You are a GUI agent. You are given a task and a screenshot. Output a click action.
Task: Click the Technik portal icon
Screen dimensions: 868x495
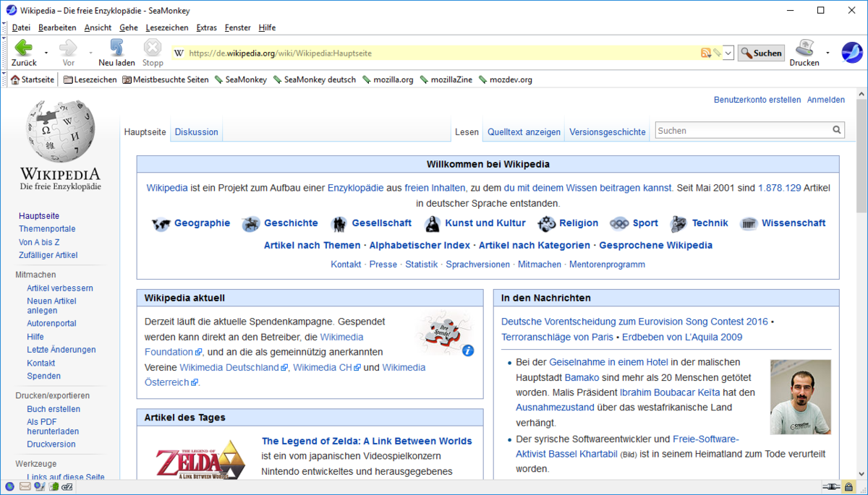coord(678,224)
